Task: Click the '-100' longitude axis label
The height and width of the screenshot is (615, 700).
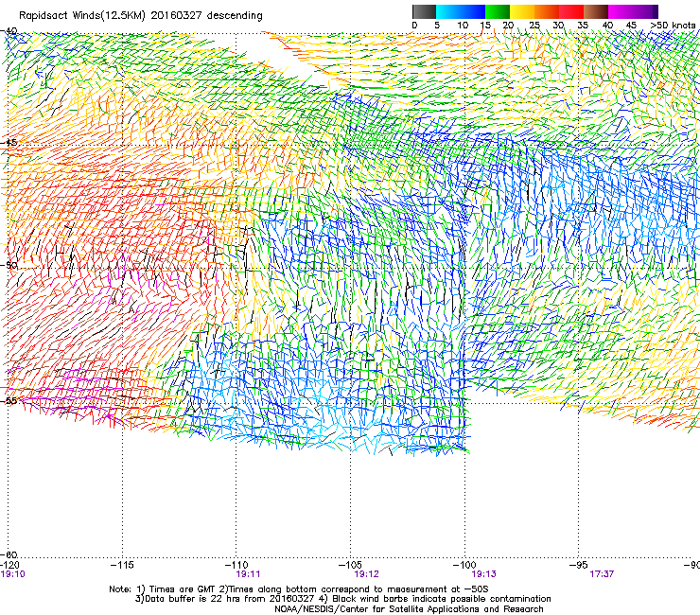Action: click(464, 565)
